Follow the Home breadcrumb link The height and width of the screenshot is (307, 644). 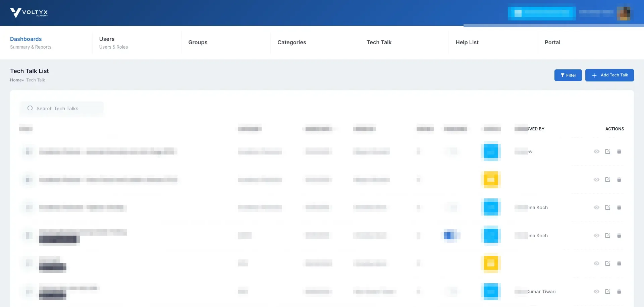[16, 80]
